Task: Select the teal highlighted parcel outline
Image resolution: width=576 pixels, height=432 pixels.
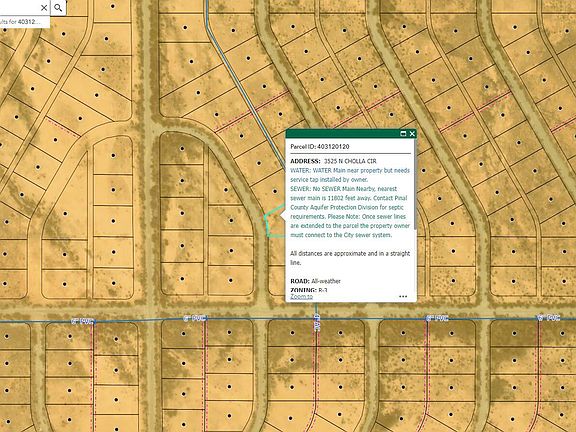Action: point(274,222)
